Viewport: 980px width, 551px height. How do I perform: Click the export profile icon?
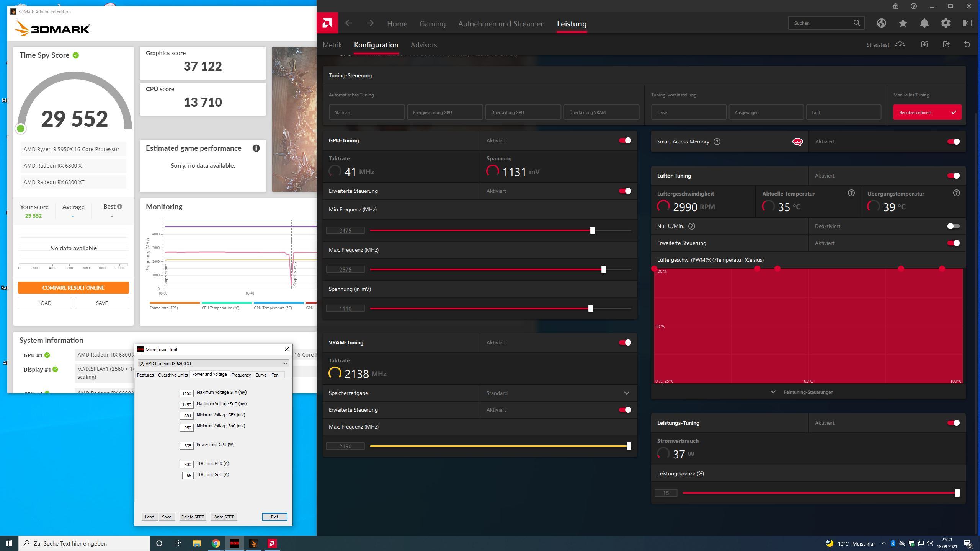tap(946, 44)
